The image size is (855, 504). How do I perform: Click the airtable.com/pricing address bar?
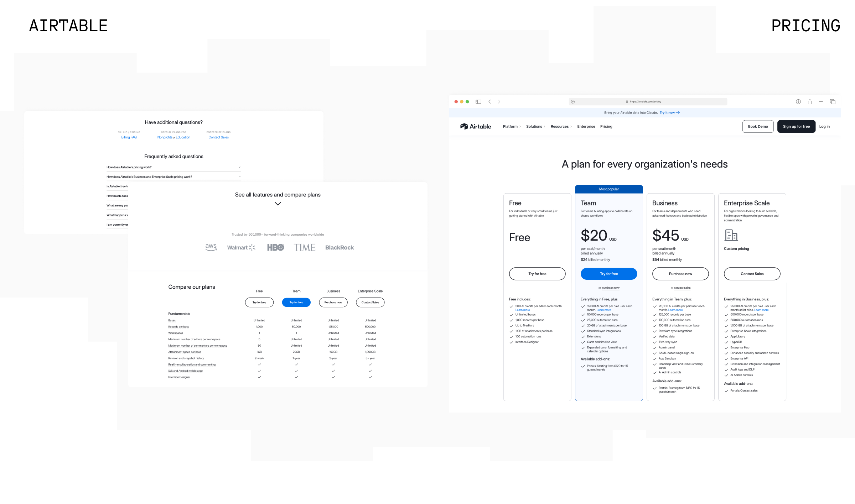pyautogui.click(x=648, y=102)
